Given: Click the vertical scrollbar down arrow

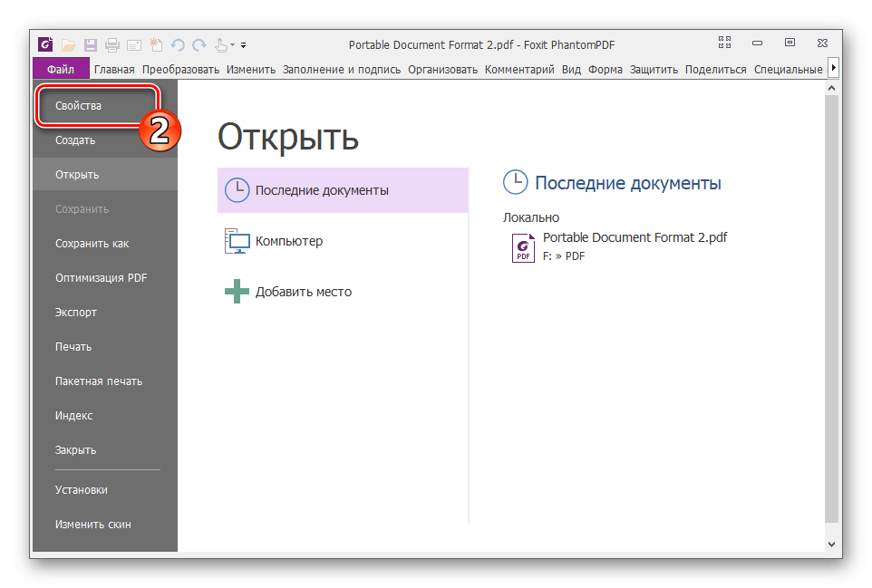Looking at the screenshot, I should pos(832,543).
